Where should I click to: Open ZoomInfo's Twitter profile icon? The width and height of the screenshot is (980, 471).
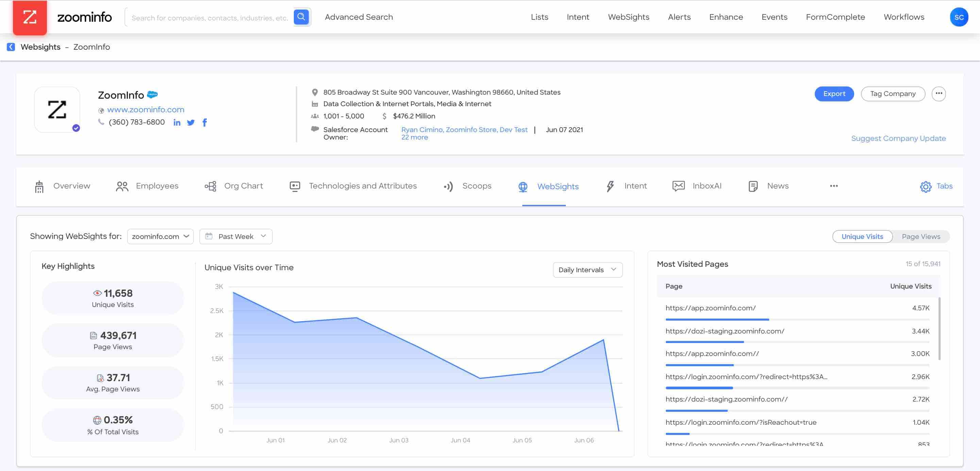coord(191,122)
